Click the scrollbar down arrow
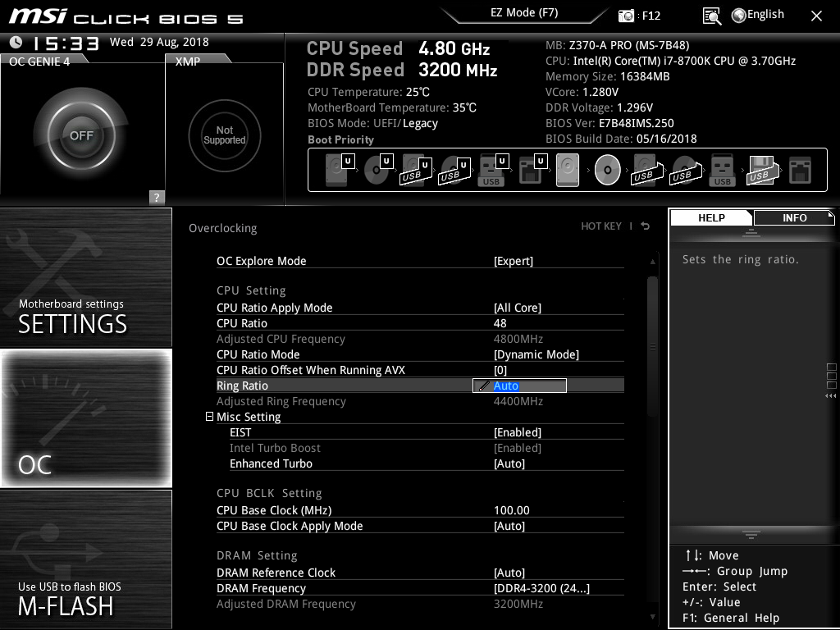Screen dimensions: 840x630 point(652,617)
